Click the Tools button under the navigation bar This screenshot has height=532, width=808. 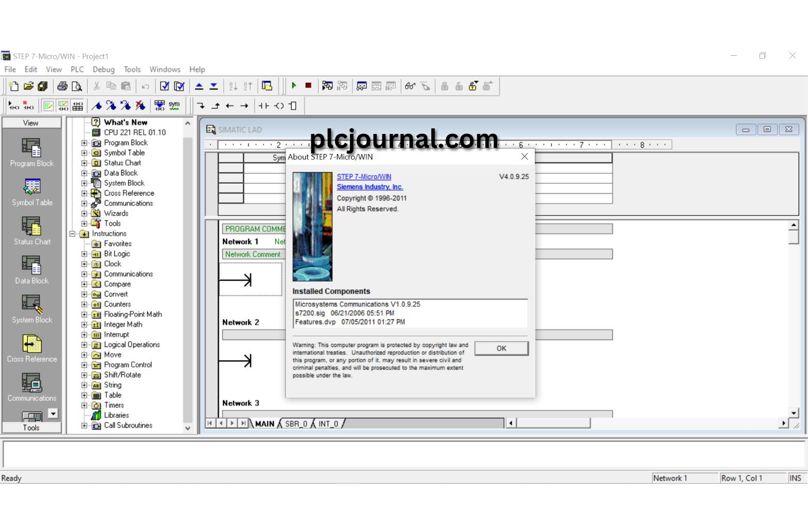[31, 427]
